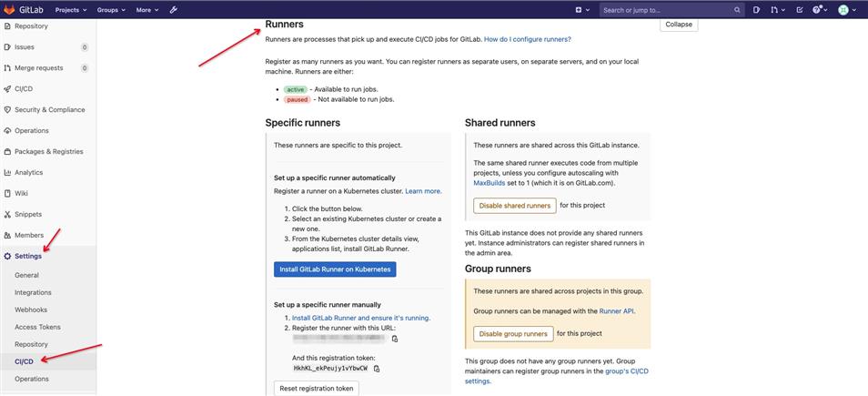Open the create new plus dropdown
The image size is (868, 396).
[582, 10]
